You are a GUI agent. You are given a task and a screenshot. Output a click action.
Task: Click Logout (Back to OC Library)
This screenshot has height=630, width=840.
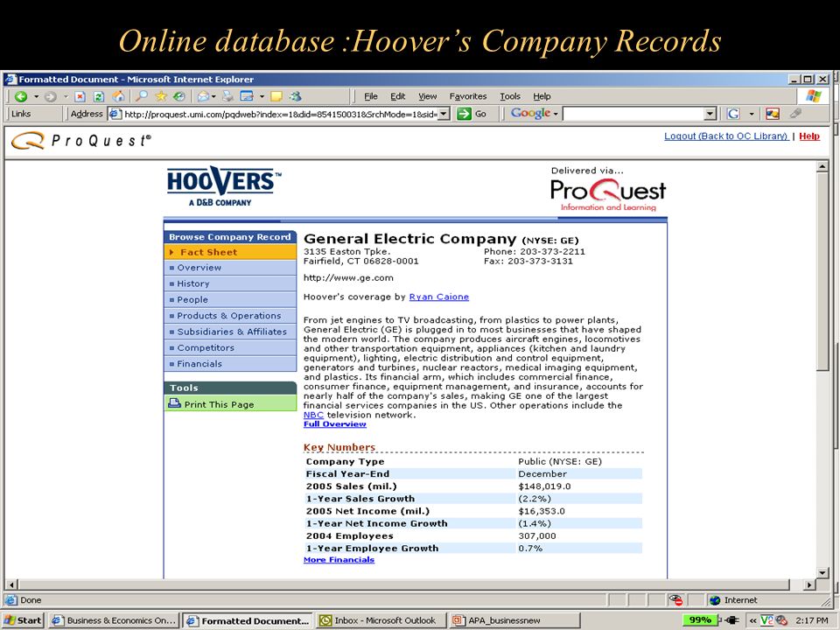[x=726, y=136]
